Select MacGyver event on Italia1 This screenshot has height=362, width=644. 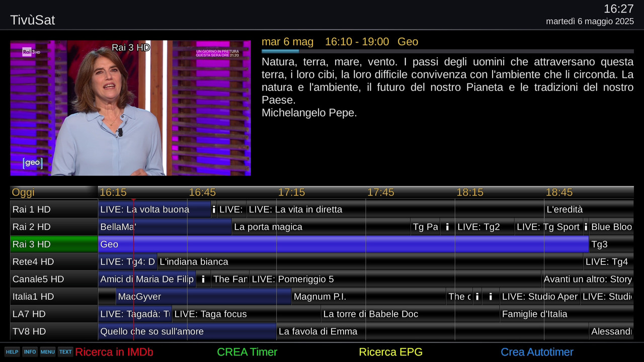tap(203, 297)
